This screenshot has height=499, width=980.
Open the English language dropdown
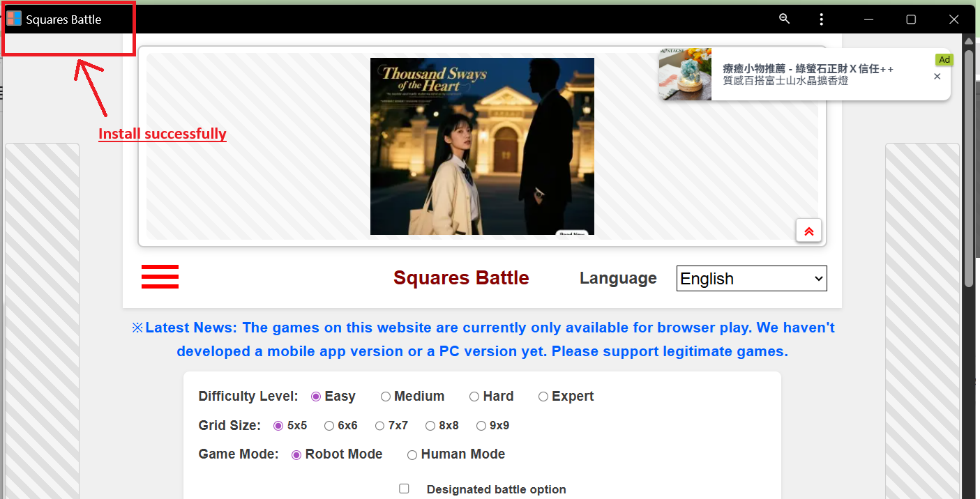coord(751,278)
